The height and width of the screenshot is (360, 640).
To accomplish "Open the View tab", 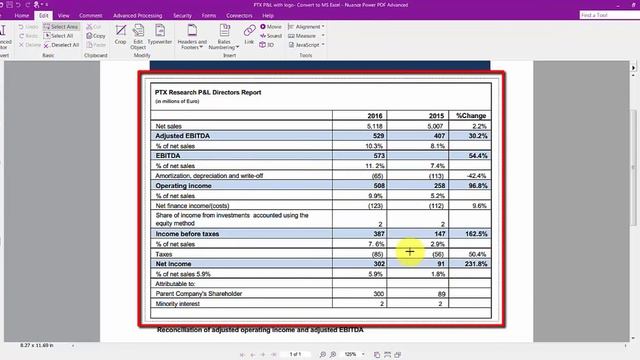I will [63, 16].
